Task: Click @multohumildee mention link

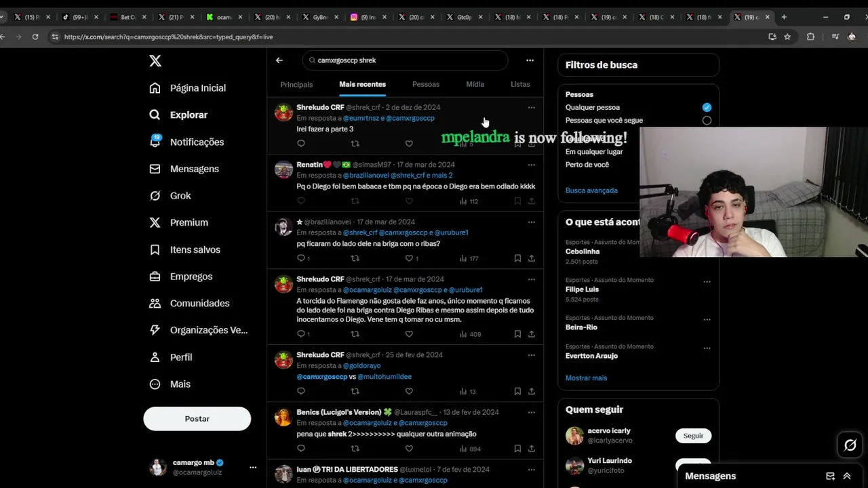Action: tap(384, 377)
